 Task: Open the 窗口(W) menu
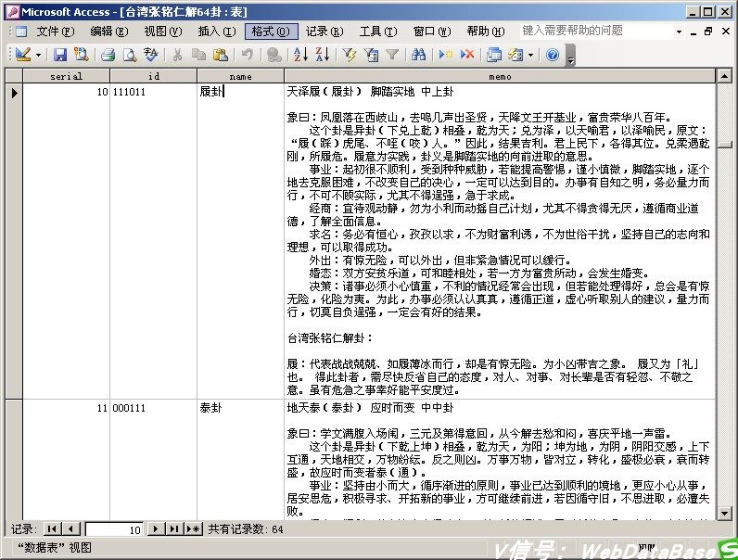pyautogui.click(x=432, y=32)
